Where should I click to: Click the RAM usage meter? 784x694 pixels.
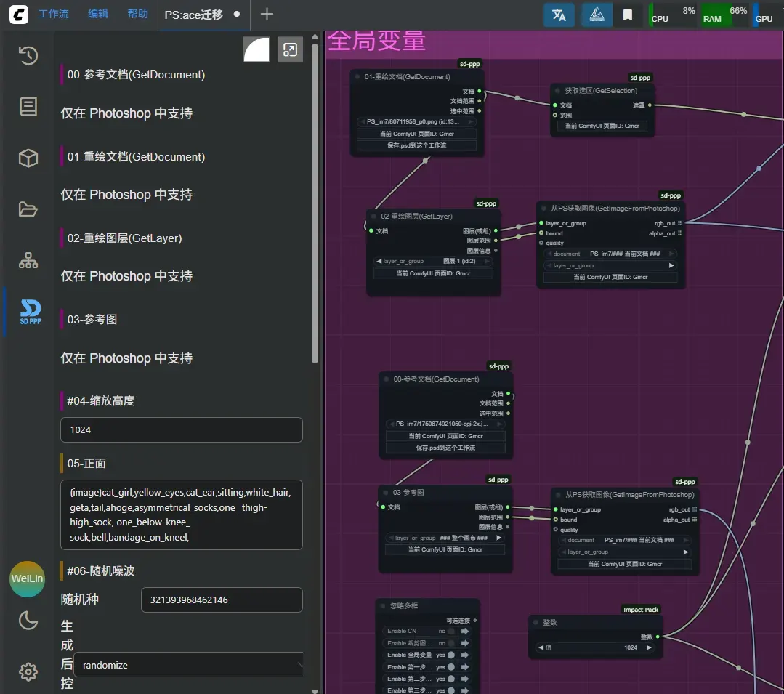(724, 15)
